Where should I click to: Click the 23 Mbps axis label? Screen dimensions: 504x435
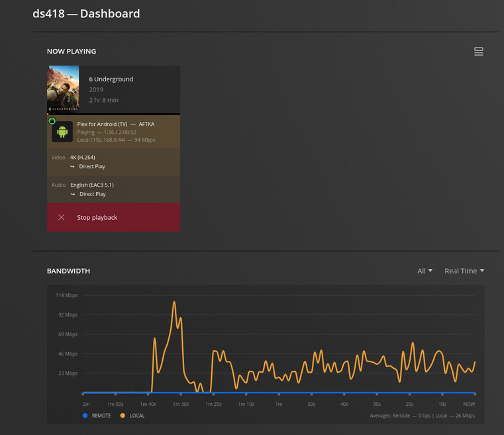click(68, 373)
